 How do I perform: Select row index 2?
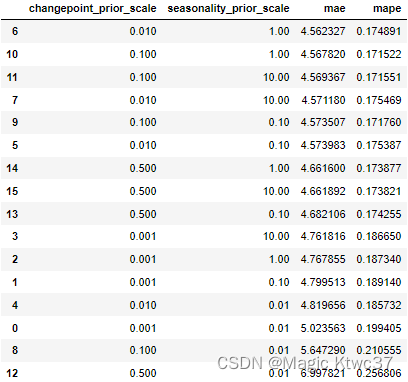(15, 259)
